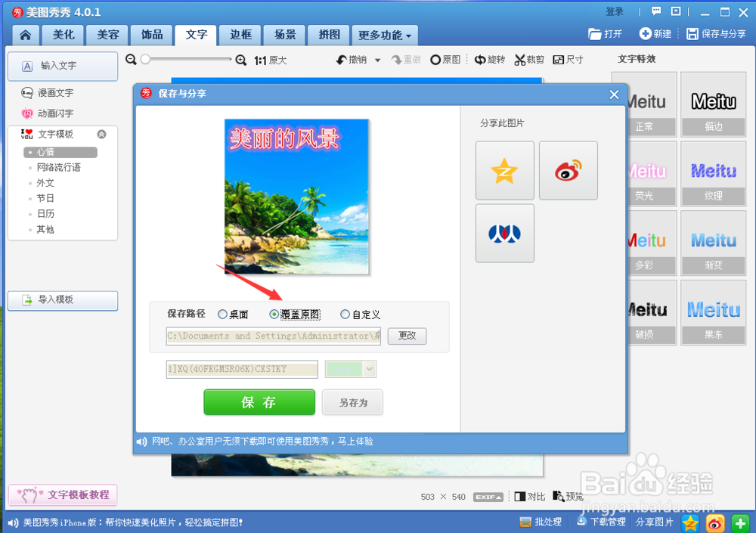Adjust the zoom slider handle

pyautogui.click(x=145, y=59)
